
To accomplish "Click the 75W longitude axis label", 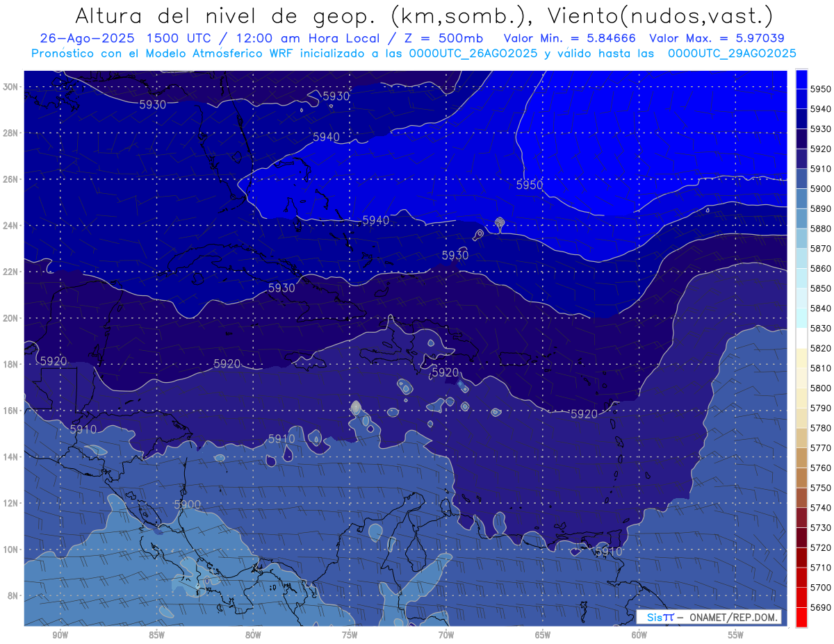I will (350, 636).
